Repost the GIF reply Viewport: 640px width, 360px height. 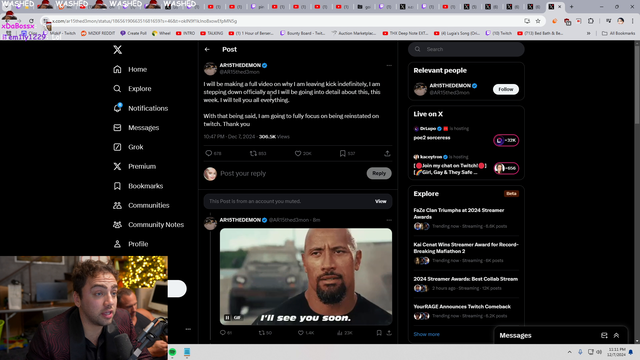[261, 333]
